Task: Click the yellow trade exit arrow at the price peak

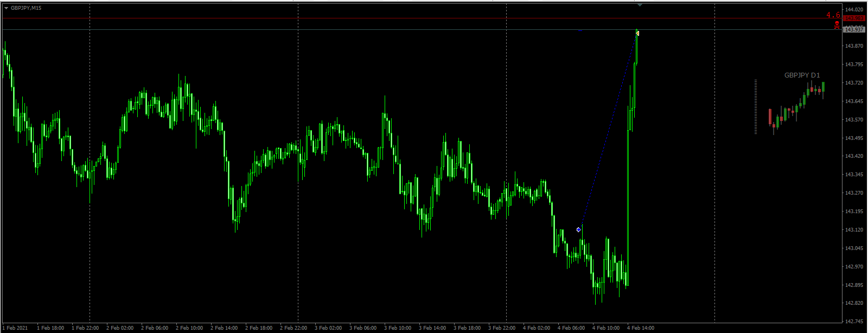Action: 638,33
